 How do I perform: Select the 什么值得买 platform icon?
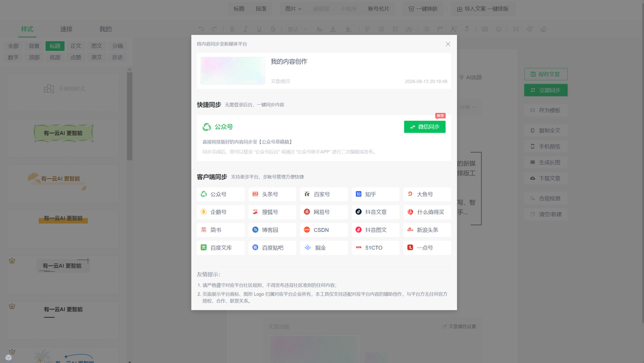410,212
